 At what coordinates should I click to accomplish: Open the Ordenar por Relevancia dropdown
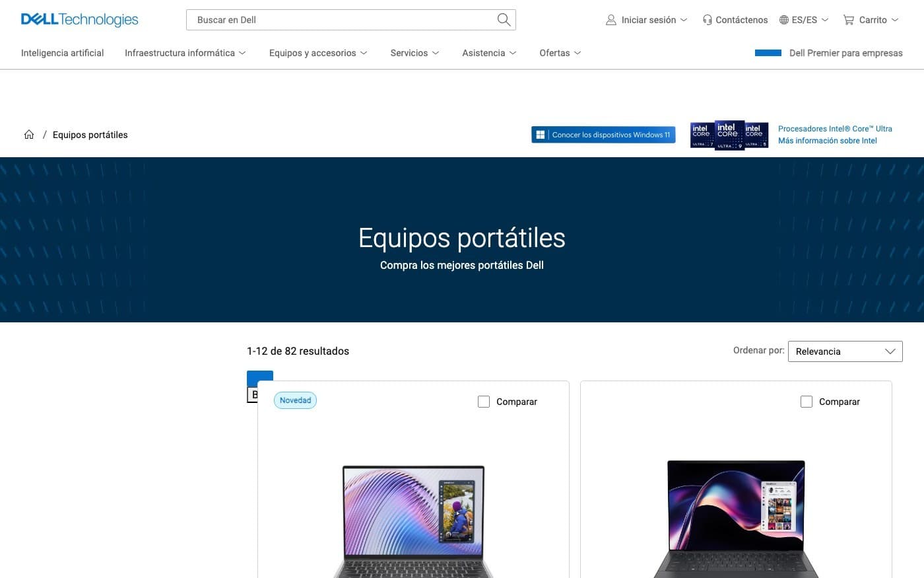coord(845,351)
